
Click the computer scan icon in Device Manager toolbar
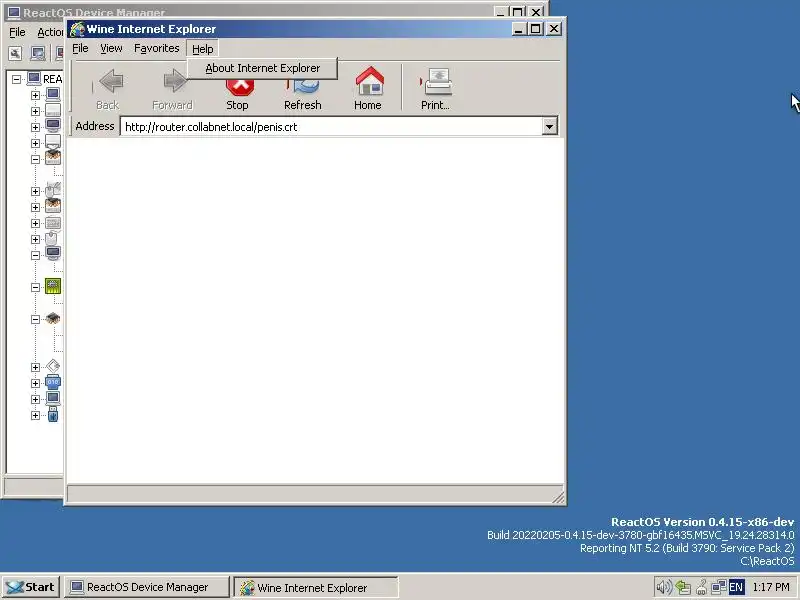[38, 53]
